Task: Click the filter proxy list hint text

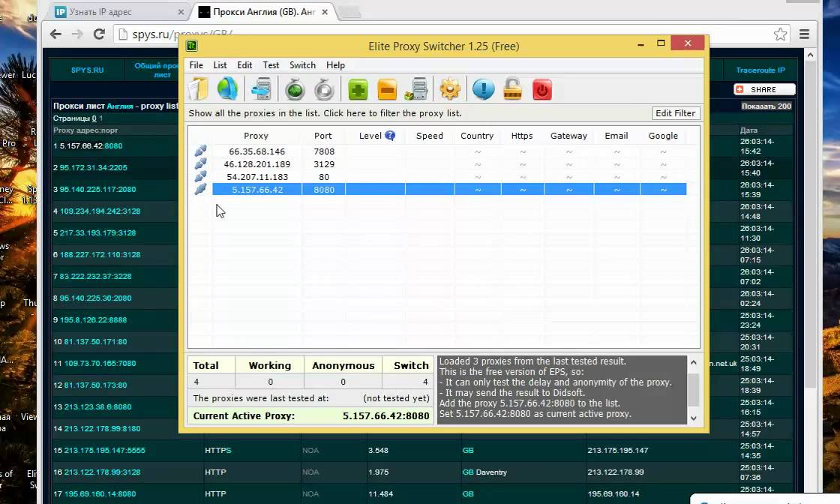Action: point(325,113)
